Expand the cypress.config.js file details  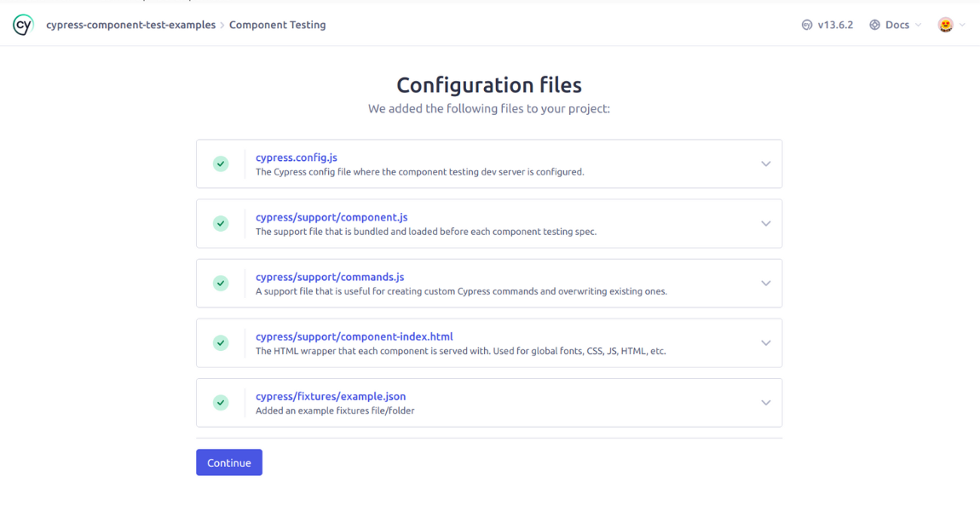(x=765, y=164)
